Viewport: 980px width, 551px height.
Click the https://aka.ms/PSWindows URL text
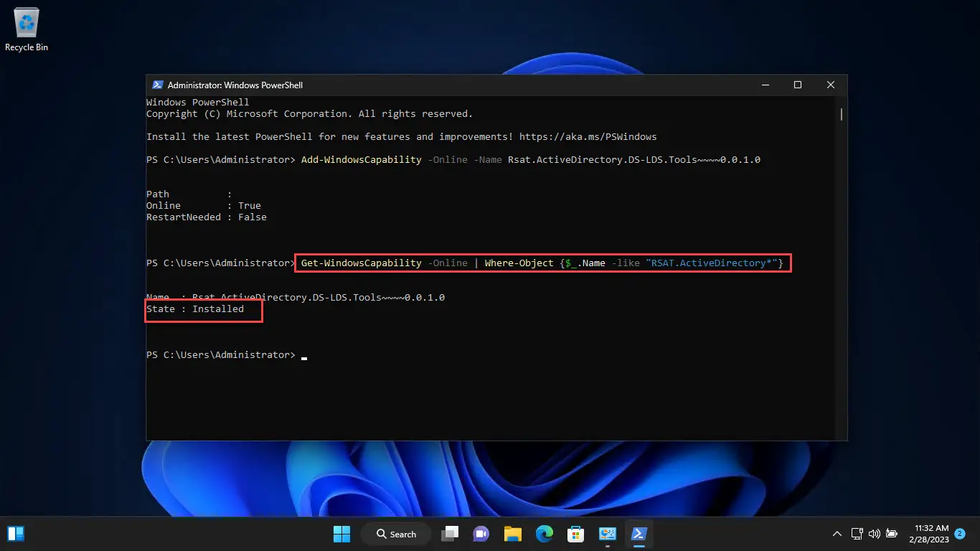[588, 136]
